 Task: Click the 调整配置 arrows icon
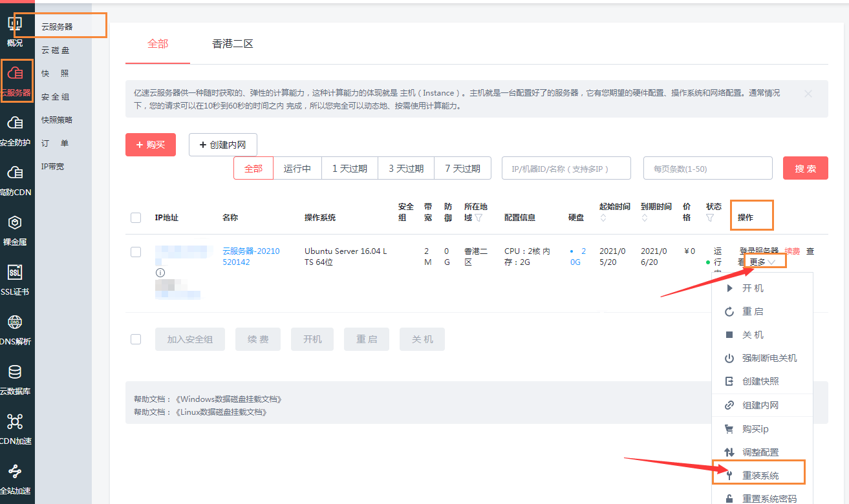(729, 452)
